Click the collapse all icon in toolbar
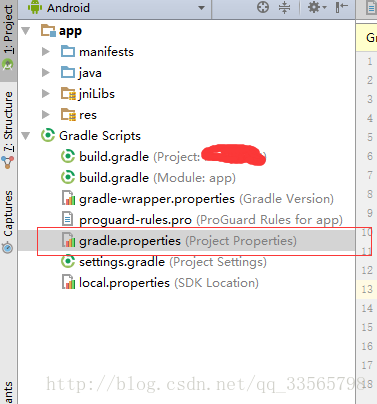This screenshot has width=377, height=404. click(x=284, y=7)
